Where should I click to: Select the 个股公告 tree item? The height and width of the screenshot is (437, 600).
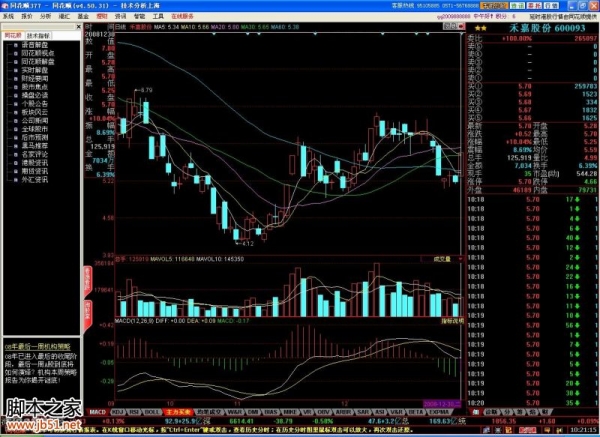click(x=34, y=104)
